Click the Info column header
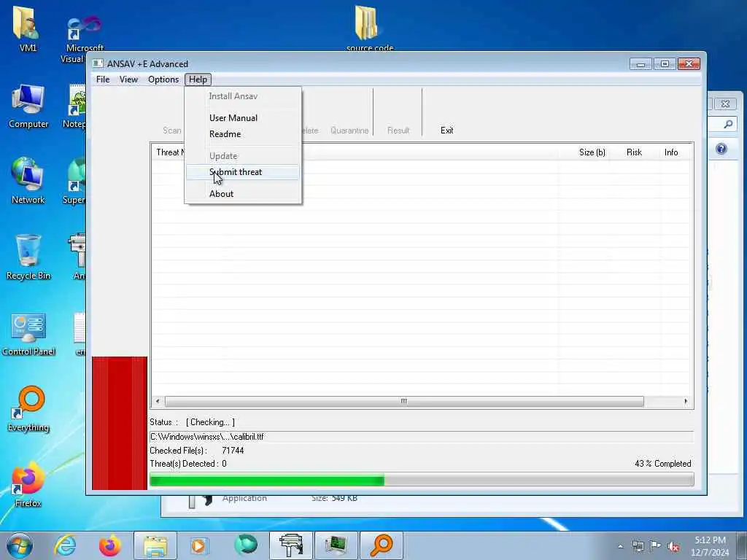The height and width of the screenshot is (560, 747). pyautogui.click(x=671, y=152)
